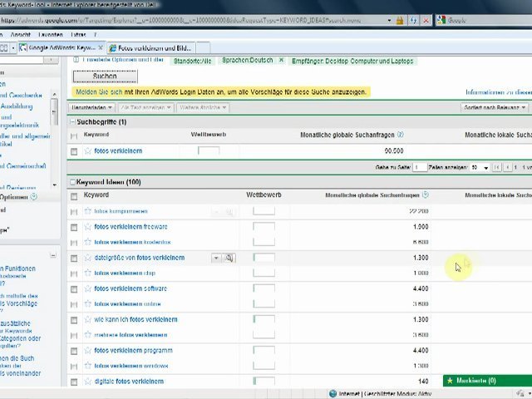Image resolution: width=532 pixels, height=399 pixels.
Task: Star the 'digitale fotos verkleinern' keyword
Action: click(x=87, y=382)
